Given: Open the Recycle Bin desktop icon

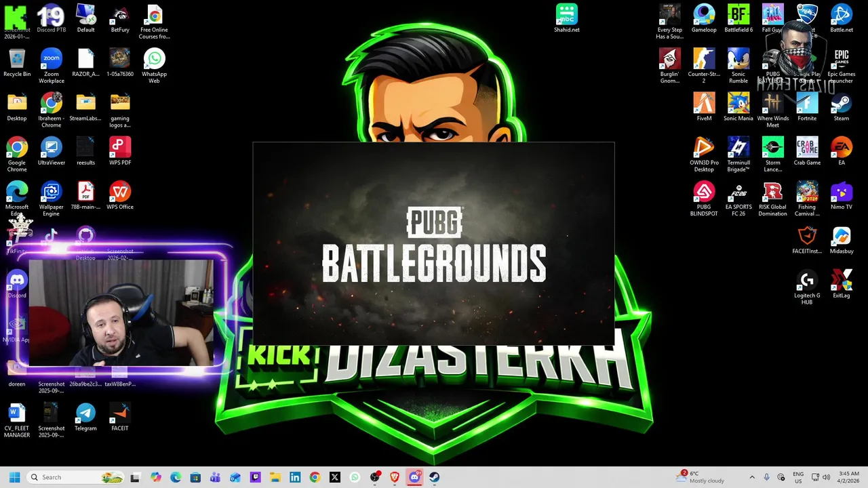Looking at the screenshot, I should coord(17,64).
